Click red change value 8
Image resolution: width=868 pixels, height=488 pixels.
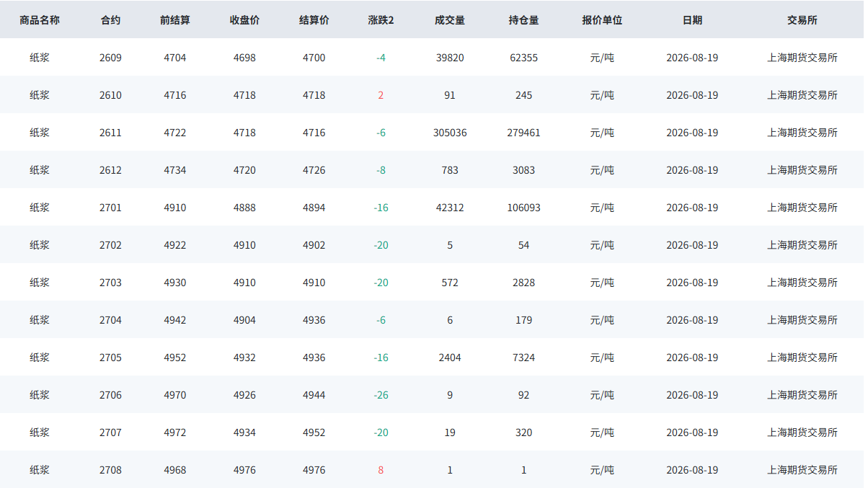(x=381, y=470)
